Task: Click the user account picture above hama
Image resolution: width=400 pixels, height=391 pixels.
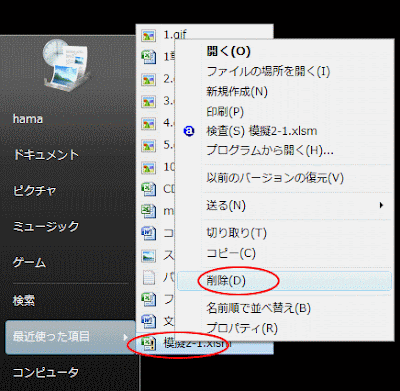Action: point(66,64)
